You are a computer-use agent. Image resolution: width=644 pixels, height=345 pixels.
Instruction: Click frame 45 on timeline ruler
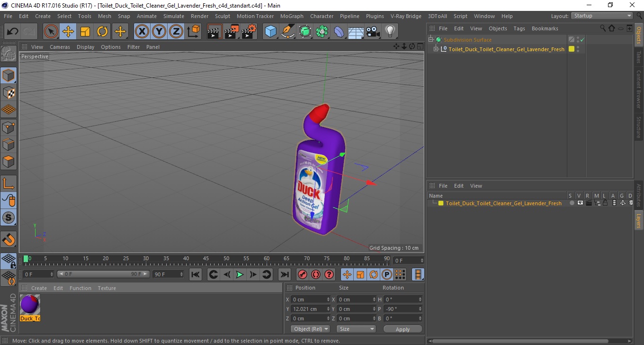pyautogui.click(x=206, y=259)
